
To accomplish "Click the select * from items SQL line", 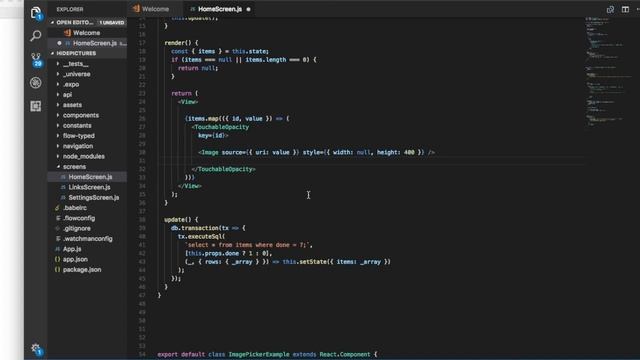I will point(249,245).
